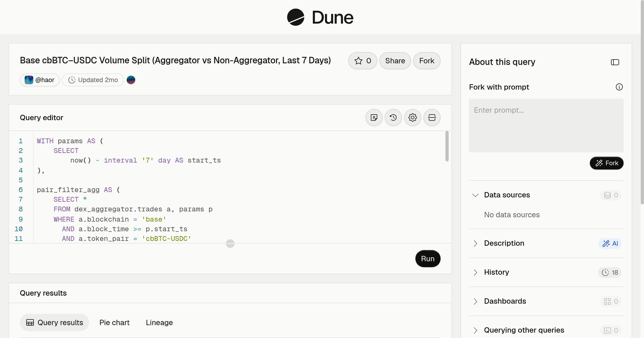Click code line 8 with dex_aggregator.trades

(x=133, y=209)
